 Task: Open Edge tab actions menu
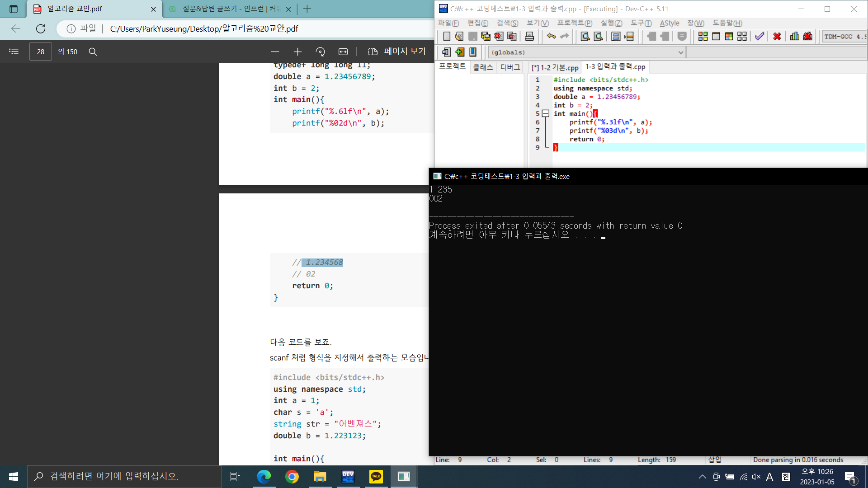[14, 9]
